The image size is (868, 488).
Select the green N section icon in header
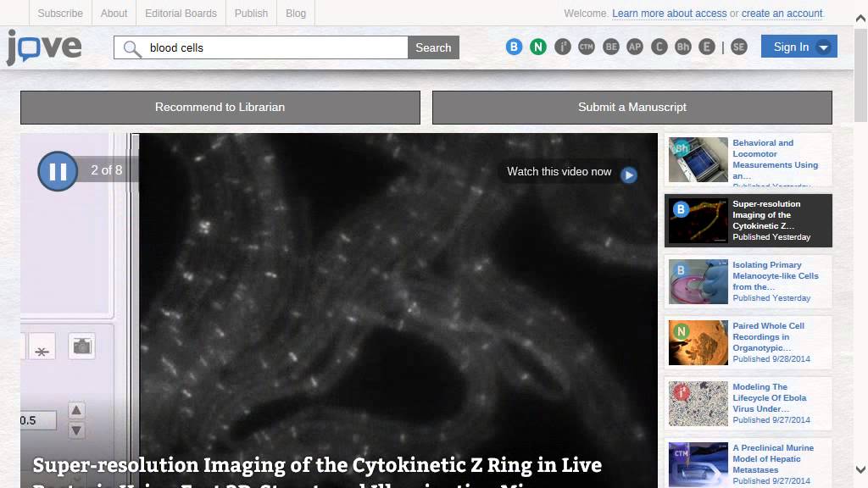tap(538, 47)
